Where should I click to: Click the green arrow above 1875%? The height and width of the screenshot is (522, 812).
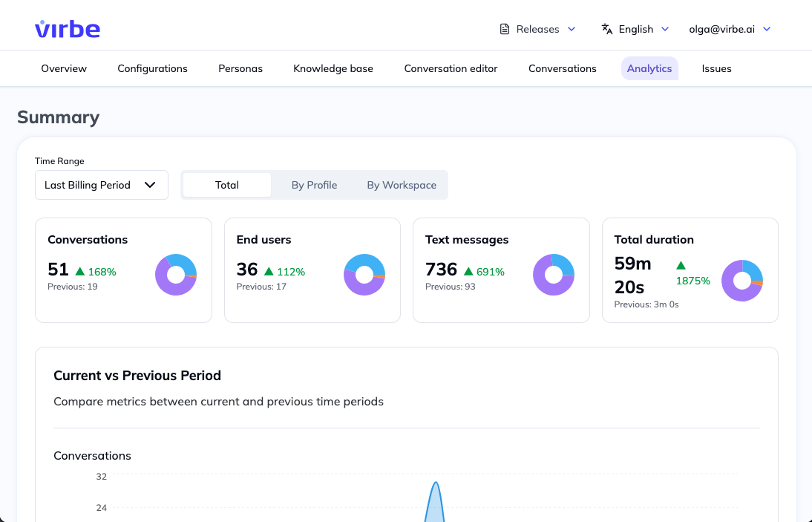tap(681, 266)
